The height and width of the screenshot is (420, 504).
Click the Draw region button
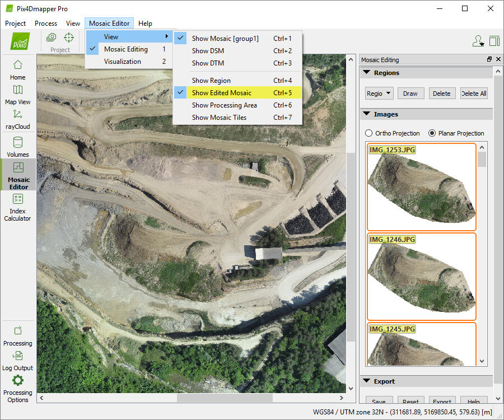tap(410, 94)
